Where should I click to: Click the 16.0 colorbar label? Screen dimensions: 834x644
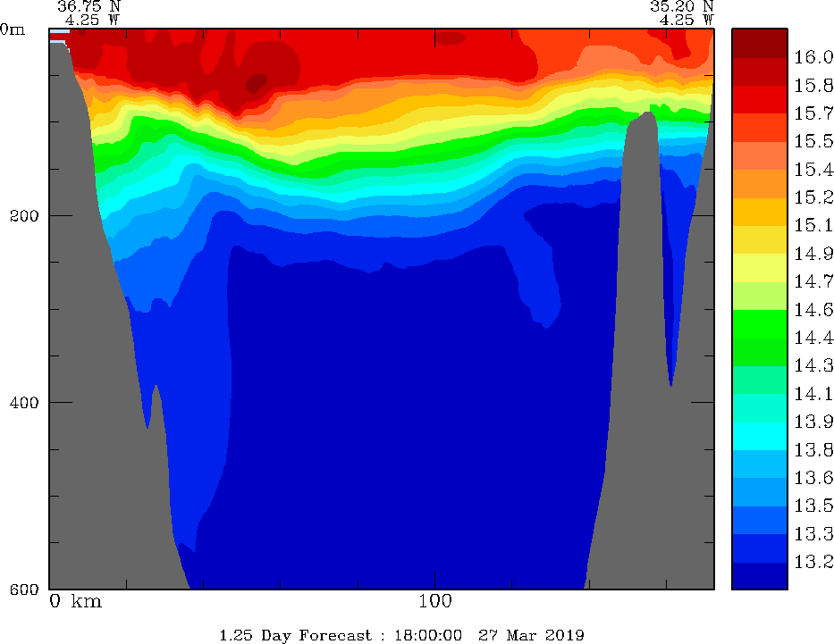(x=813, y=57)
